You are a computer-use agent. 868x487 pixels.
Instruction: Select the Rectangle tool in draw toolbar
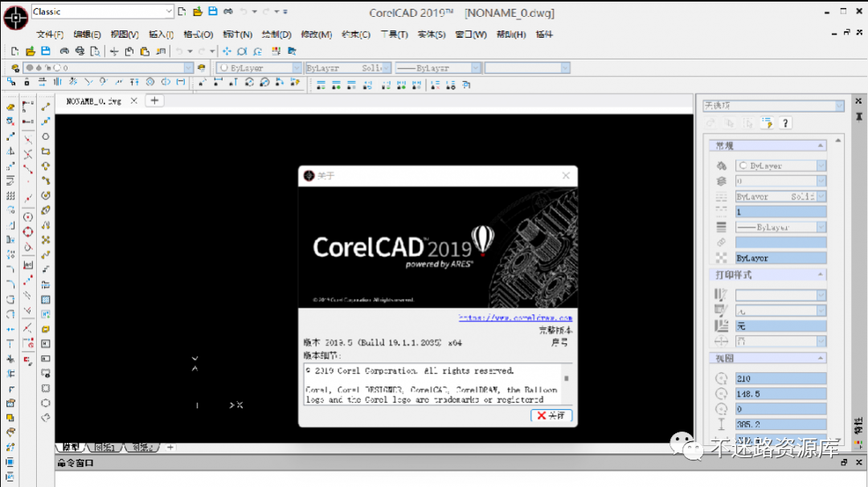[45, 151]
